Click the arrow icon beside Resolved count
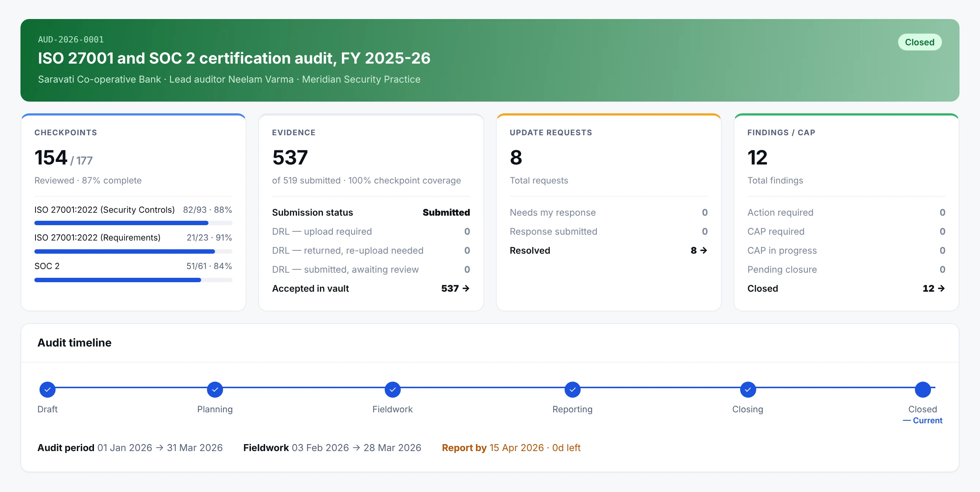 click(704, 250)
